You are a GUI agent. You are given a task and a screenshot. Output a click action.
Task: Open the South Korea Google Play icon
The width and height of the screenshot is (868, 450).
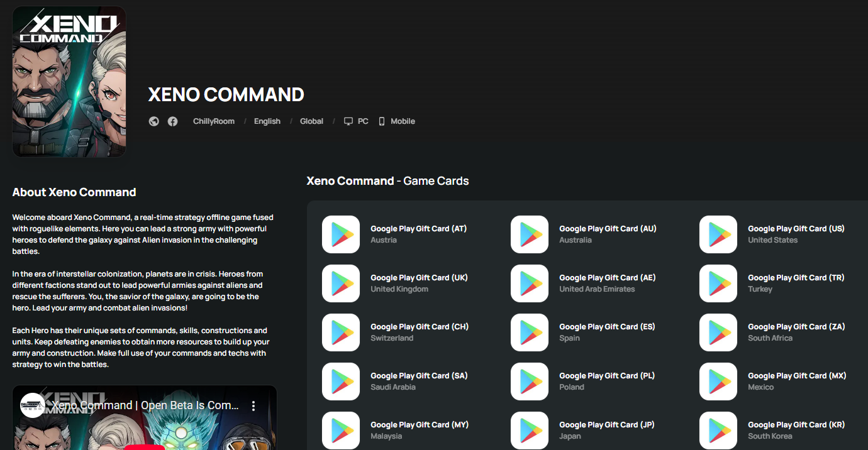click(x=718, y=431)
